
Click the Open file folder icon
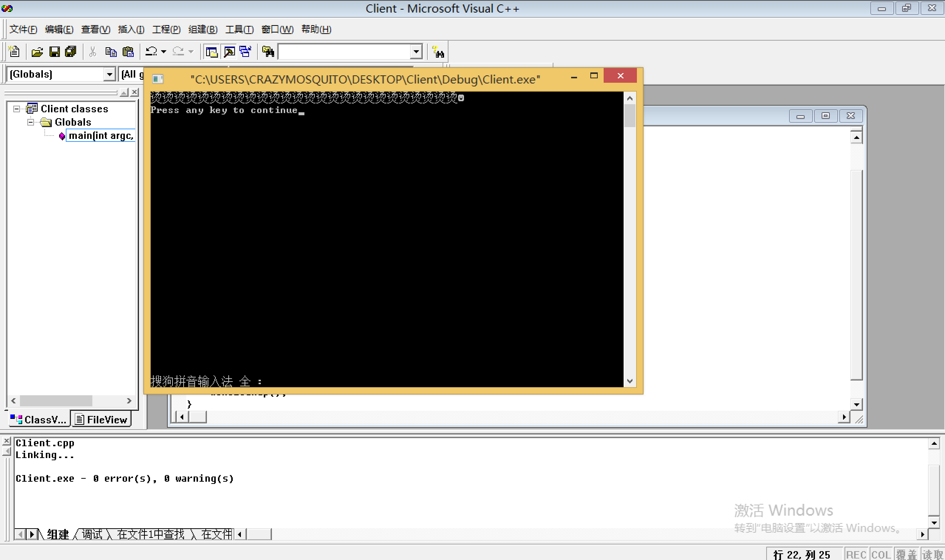(x=37, y=51)
